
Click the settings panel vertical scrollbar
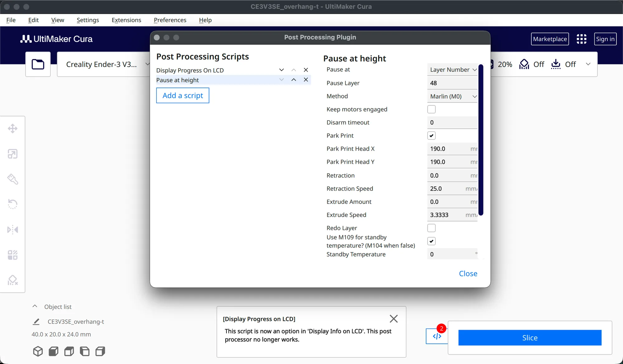pos(481,140)
